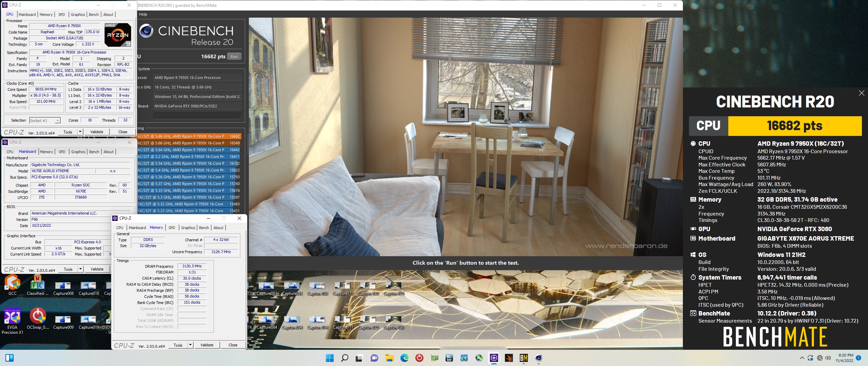The width and height of the screenshot is (868, 366).
Task: Click Close button in Memory CPU-Z window
Action: pos(233,345)
